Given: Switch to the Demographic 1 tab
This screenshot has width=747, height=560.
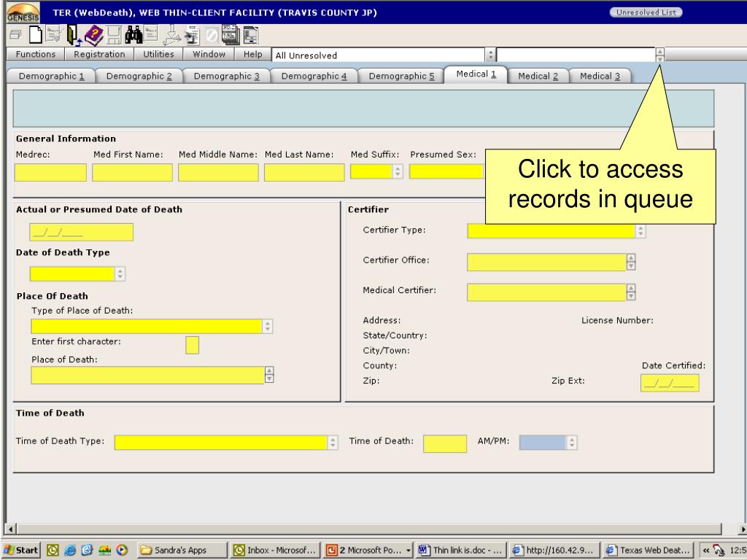Looking at the screenshot, I should click(51, 76).
